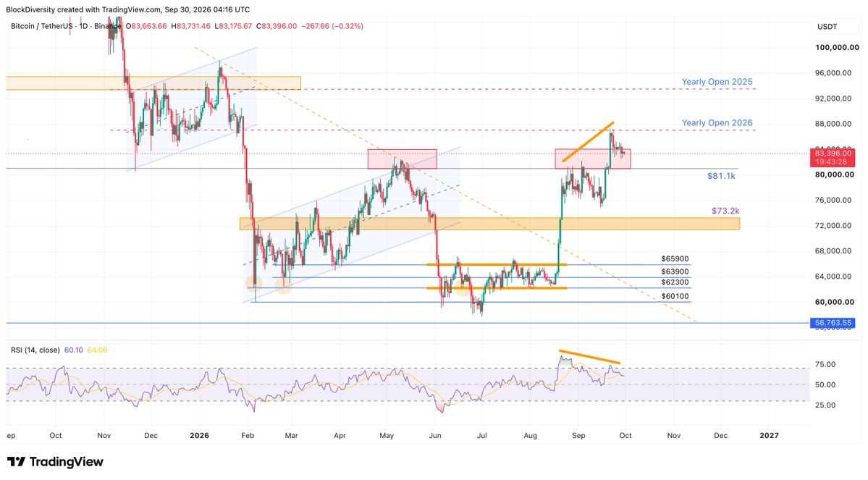
Task: Click the $81.1k level label
Action: pos(721,176)
